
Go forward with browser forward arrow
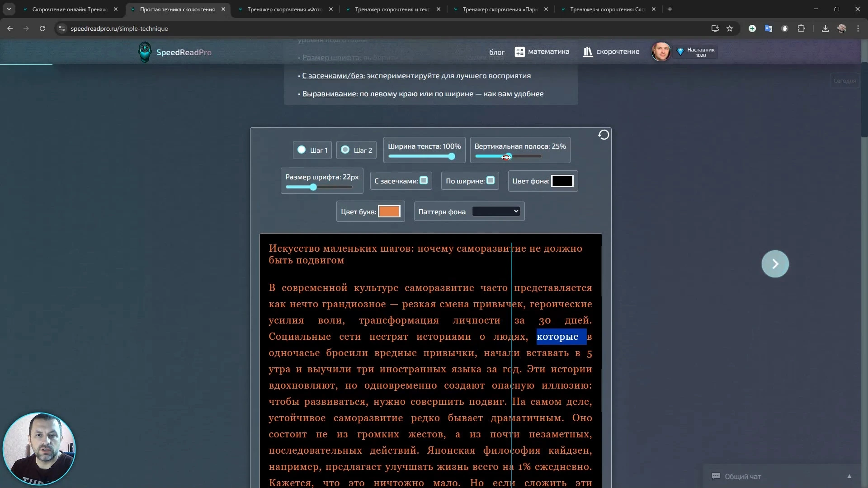[26, 28]
